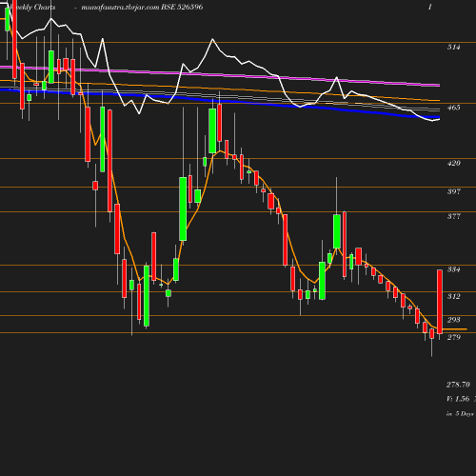Click the 'Weekly Charts' title text
This screenshot has width=476, height=476.
point(32,8)
